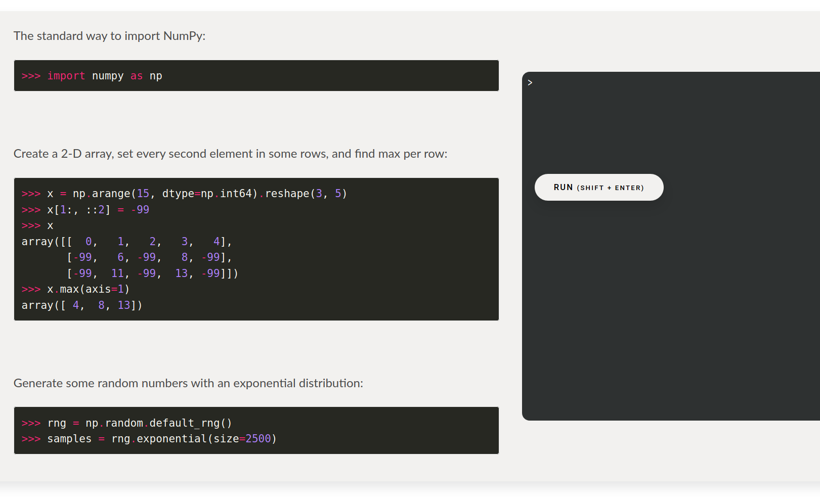
Task: Click 'The standard way to import NumPy:' text
Action: [110, 36]
